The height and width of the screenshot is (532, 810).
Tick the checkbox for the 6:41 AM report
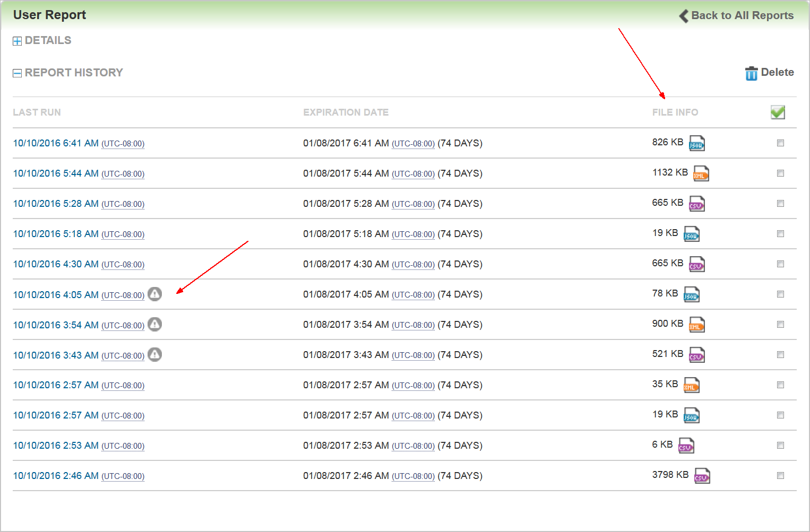780,143
